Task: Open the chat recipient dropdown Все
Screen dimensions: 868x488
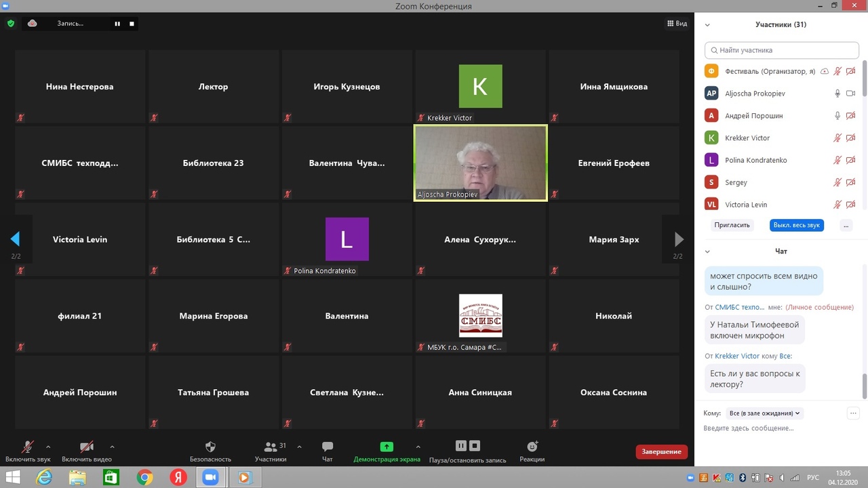Action: [764, 413]
